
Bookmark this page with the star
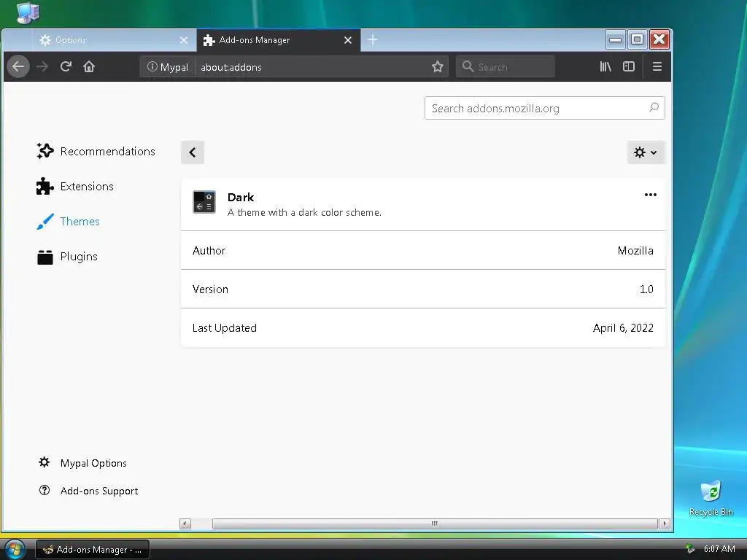tap(438, 66)
